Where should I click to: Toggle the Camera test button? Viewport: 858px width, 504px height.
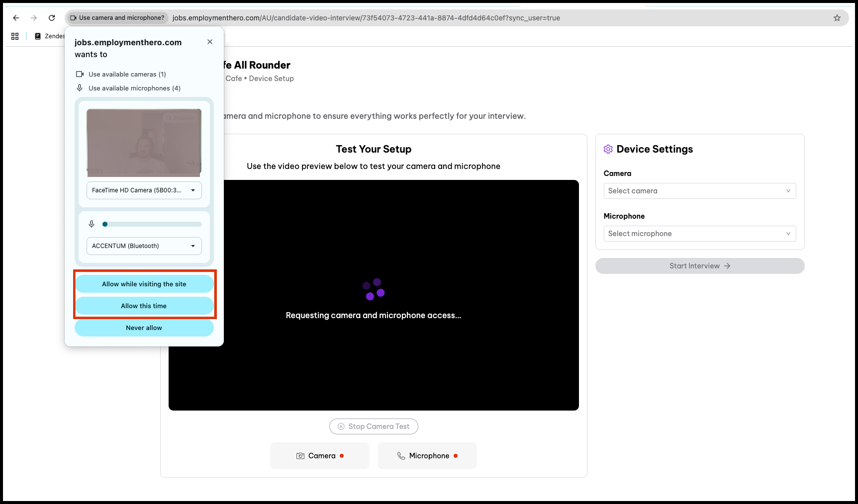coord(320,456)
